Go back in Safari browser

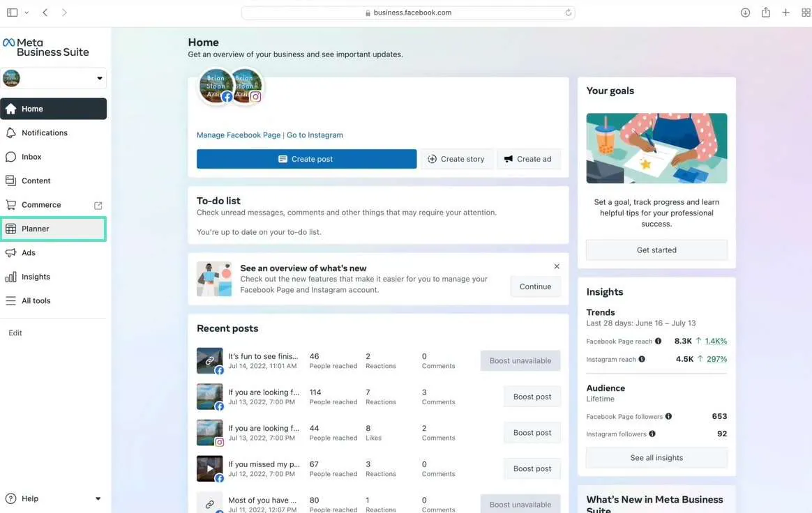(x=45, y=13)
